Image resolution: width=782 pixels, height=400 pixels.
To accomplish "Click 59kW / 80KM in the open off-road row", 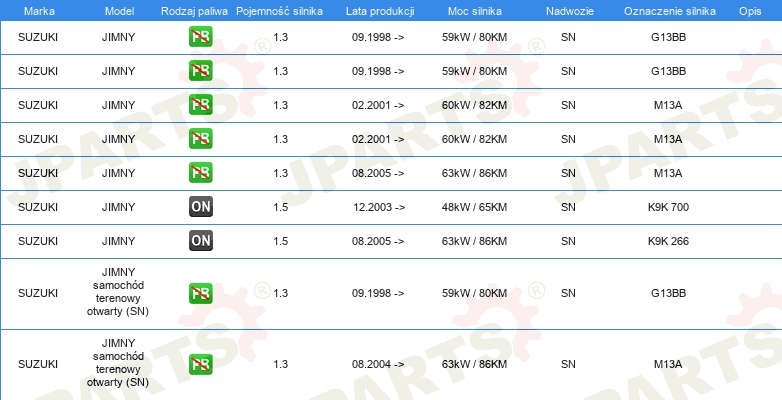I will (474, 294).
